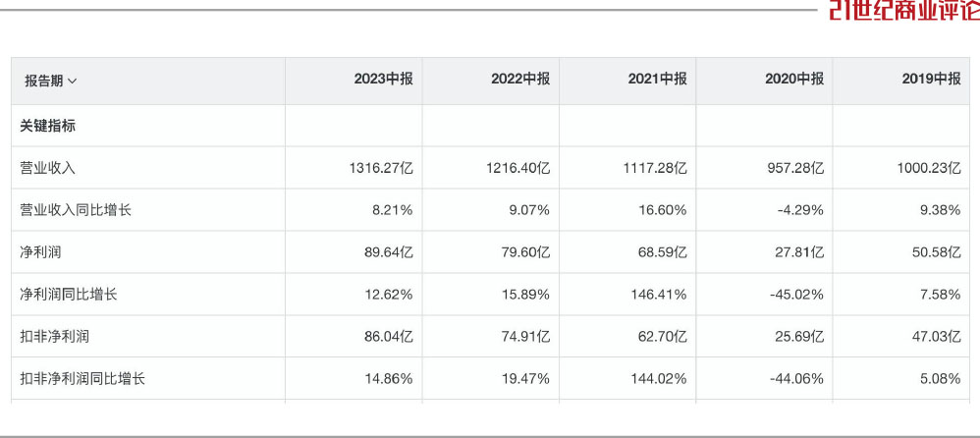Click the 营业收入 row label

click(x=47, y=168)
